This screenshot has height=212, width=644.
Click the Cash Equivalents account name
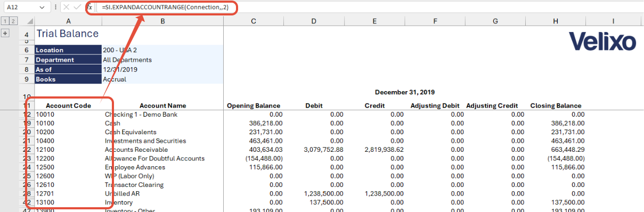(131, 132)
